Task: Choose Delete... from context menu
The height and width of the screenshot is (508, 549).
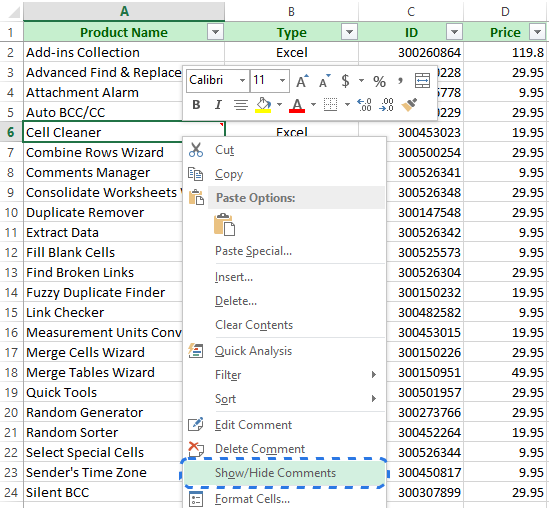Action: click(284, 301)
